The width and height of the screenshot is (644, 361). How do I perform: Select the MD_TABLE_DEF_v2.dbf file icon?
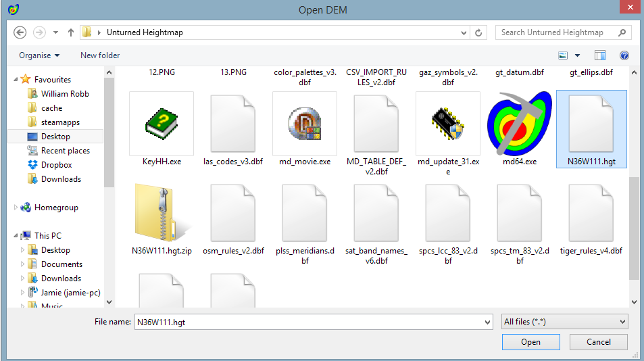pyautogui.click(x=376, y=124)
